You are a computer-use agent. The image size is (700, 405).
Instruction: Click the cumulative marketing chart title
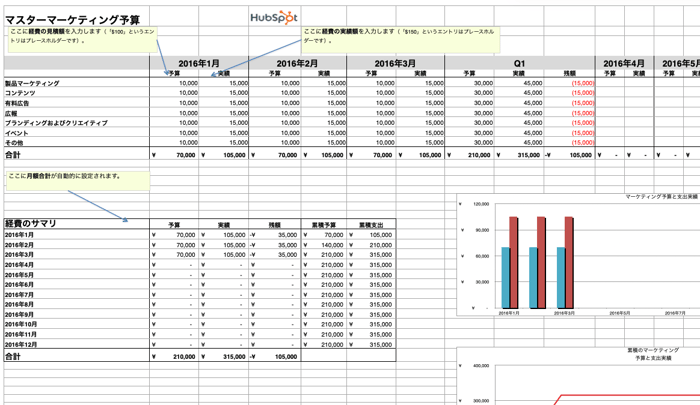pos(653,354)
